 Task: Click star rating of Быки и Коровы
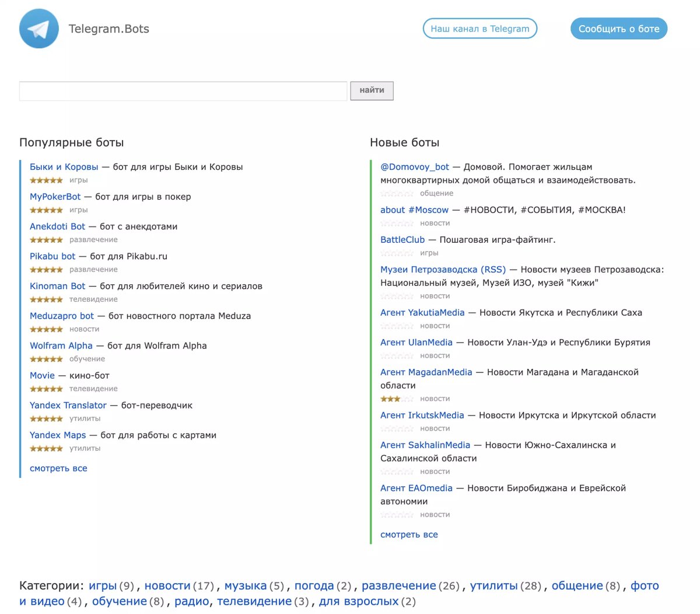click(46, 180)
